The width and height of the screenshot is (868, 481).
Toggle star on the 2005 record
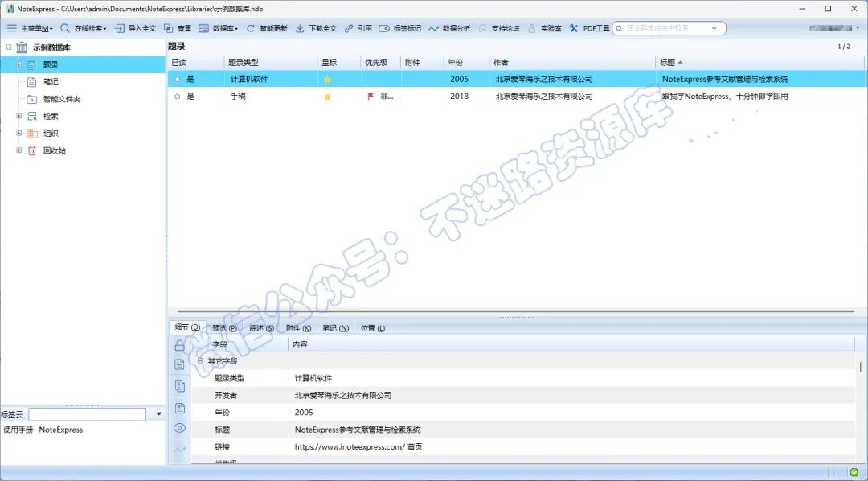[x=328, y=80]
